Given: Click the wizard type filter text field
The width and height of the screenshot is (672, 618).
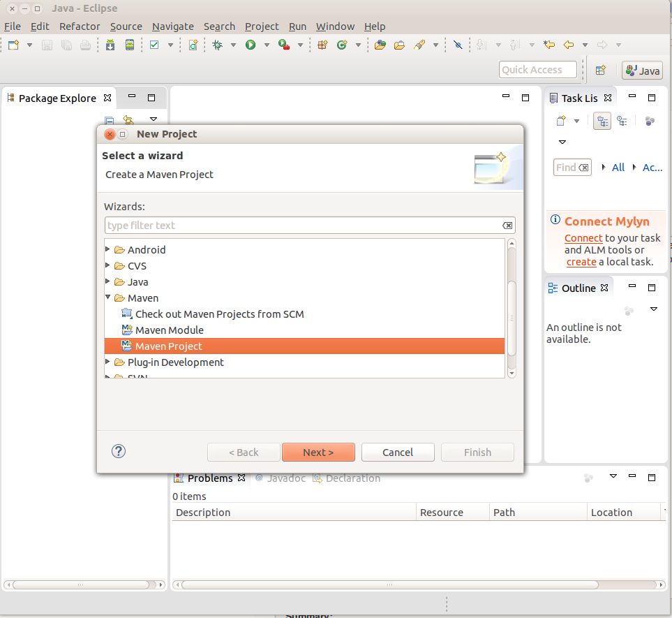Looking at the screenshot, I should click(310, 225).
